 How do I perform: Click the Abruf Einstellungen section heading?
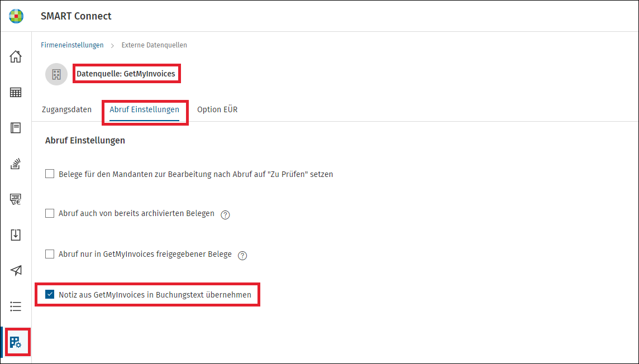pyautogui.click(x=85, y=141)
